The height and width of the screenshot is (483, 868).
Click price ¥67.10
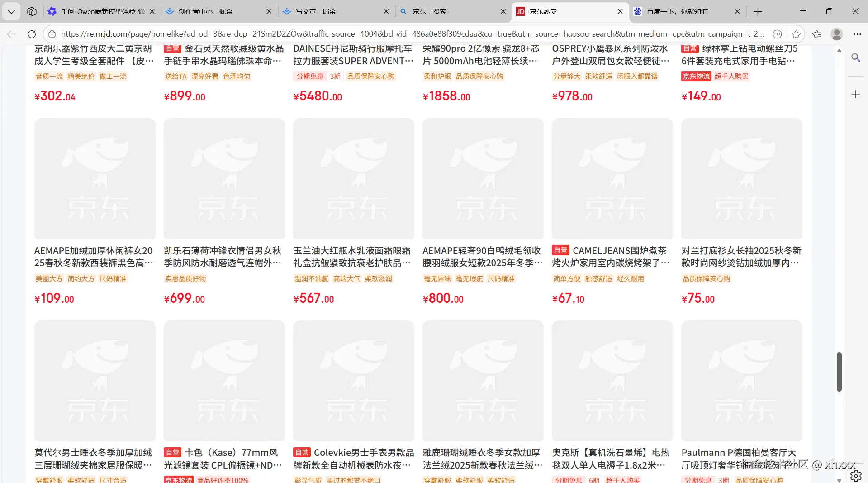[x=568, y=298]
